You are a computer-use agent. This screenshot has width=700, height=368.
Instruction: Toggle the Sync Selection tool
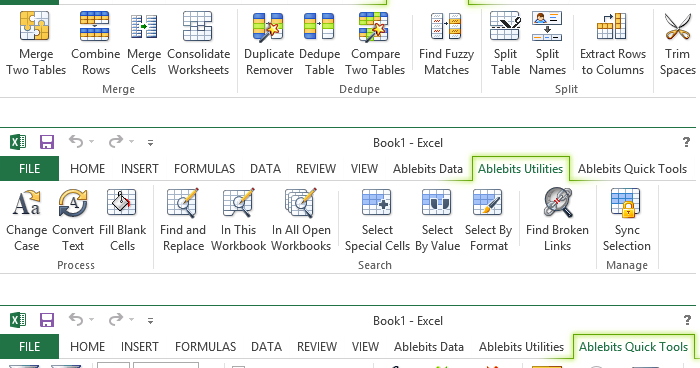click(x=626, y=220)
